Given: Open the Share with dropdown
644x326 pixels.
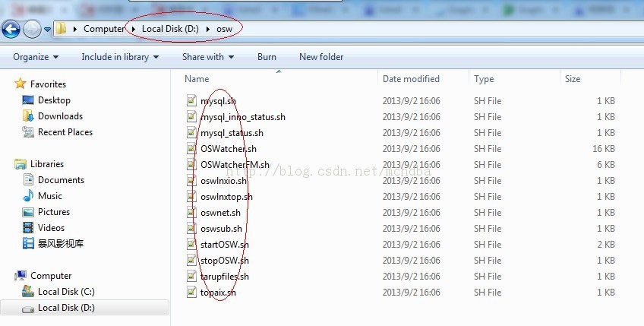Looking at the screenshot, I should (208, 57).
